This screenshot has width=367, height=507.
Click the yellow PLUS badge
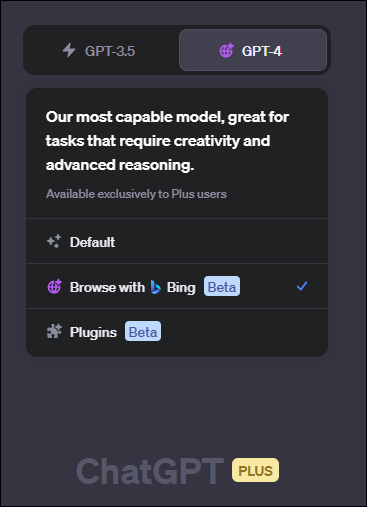click(x=255, y=470)
